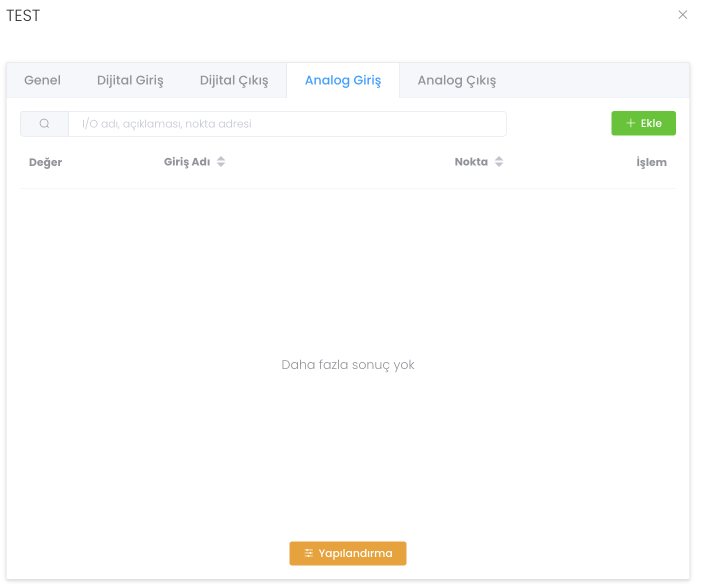702x588 pixels.
Task: Click ascending sort arrow for Nokta
Action: [x=499, y=158]
